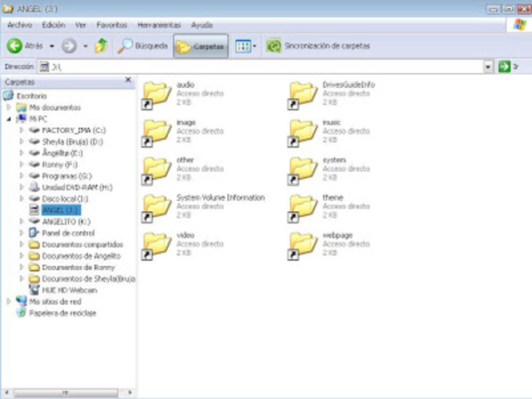Viewport: 532px width, 399px height.
Task: Select Mi PC in folder tree
Action: (38, 119)
